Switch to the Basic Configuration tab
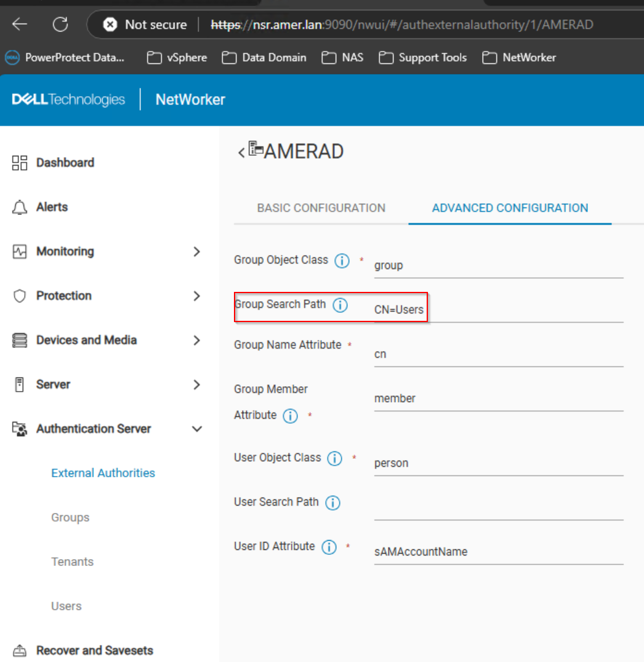Viewport: 644px width, 662px height. 321,208
